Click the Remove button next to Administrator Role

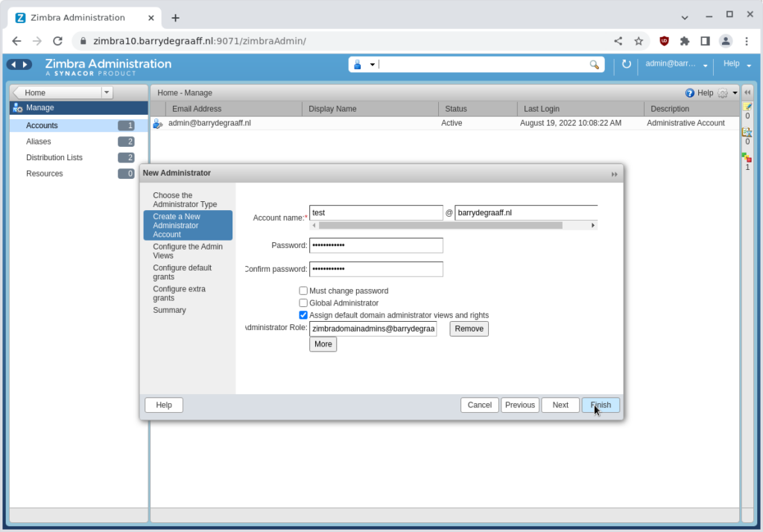point(469,329)
